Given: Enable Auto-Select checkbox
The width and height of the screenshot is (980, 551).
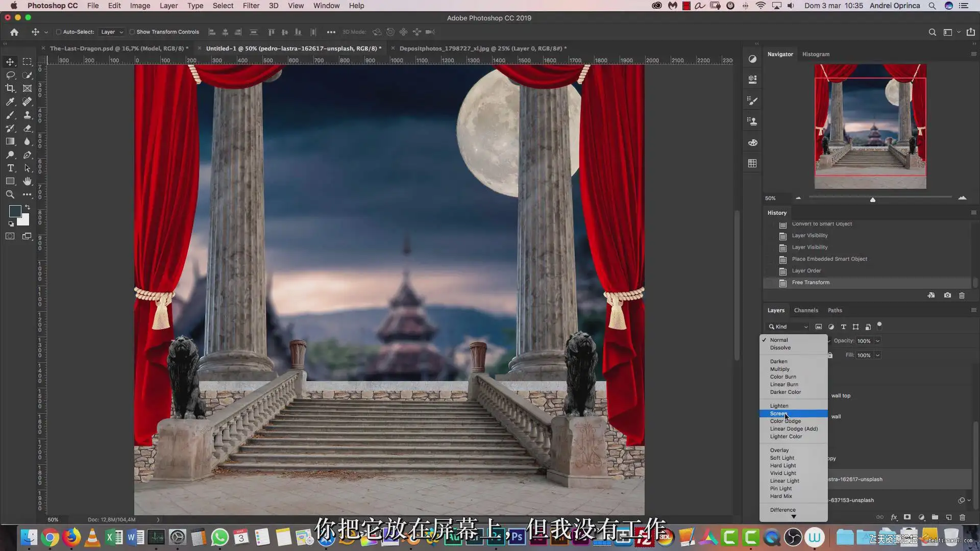Looking at the screenshot, I should 59,32.
